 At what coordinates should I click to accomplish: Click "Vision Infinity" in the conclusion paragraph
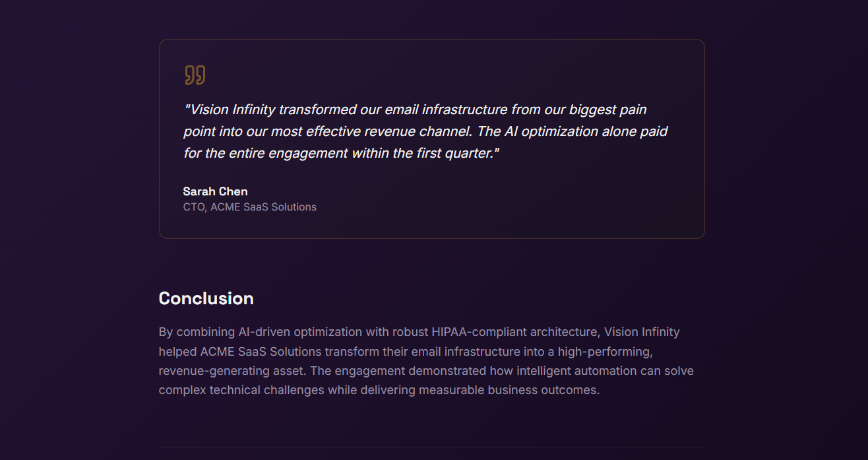pos(642,332)
